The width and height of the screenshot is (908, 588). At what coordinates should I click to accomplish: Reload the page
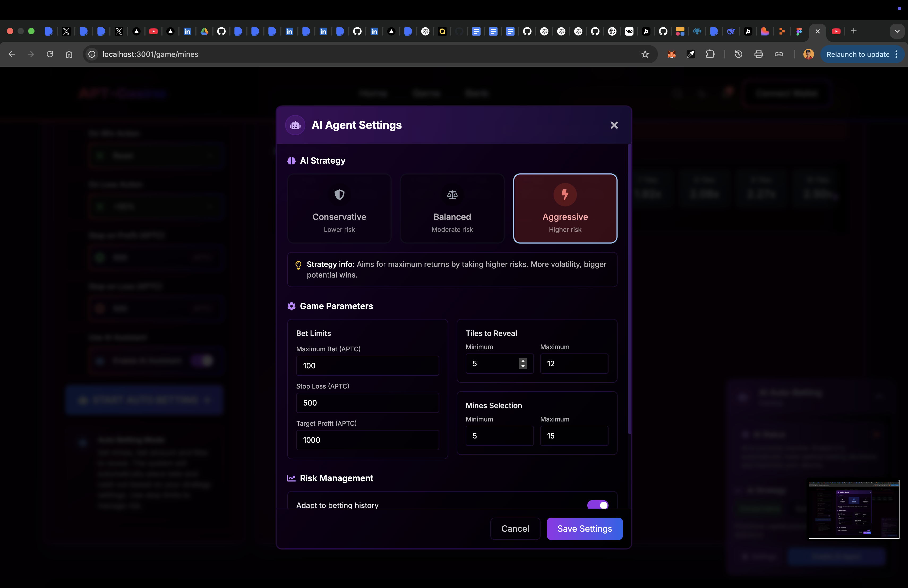pos(50,54)
